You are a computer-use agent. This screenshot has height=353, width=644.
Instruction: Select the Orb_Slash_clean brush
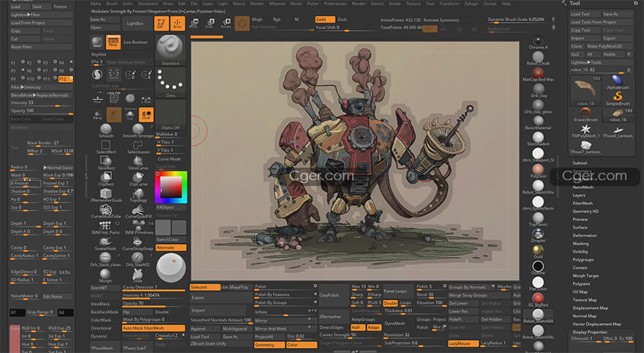pyautogui.click(x=105, y=260)
